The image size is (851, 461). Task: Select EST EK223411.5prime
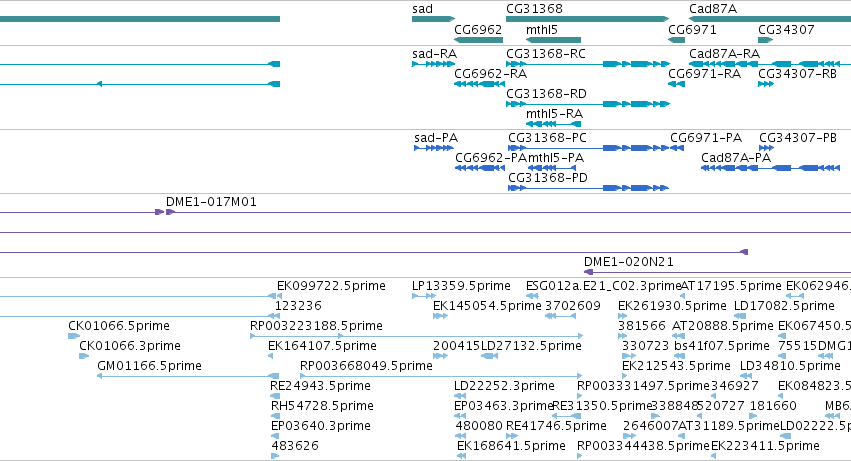765,446
